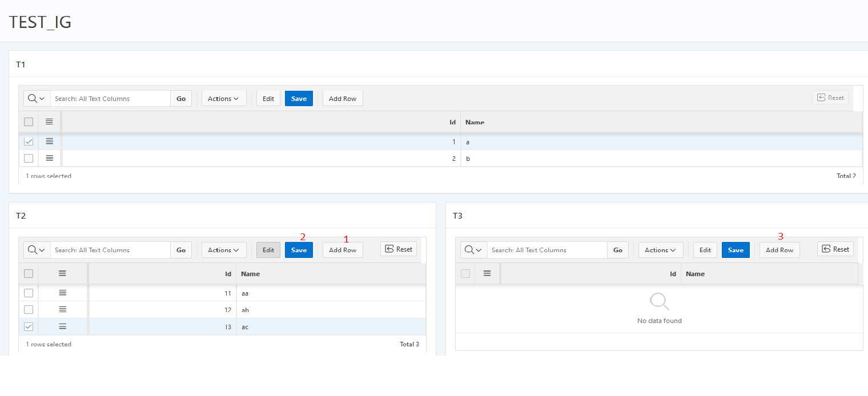Click the T3 Id column header

coord(590,273)
